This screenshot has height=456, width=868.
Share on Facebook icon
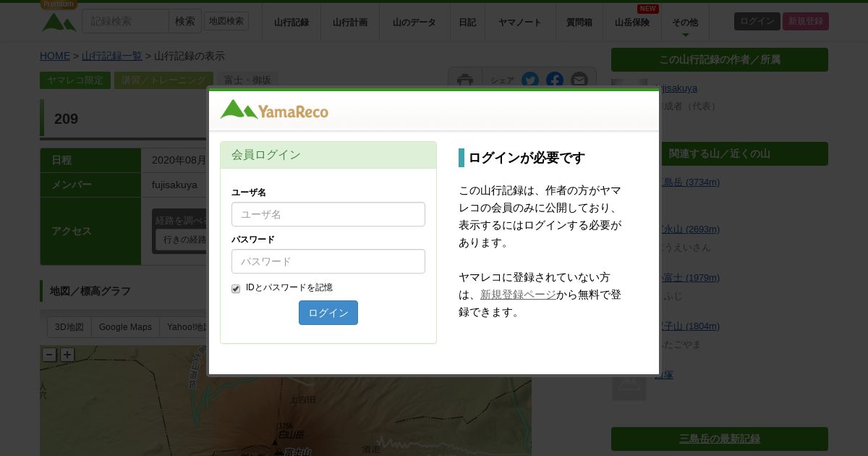[x=555, y=80]
